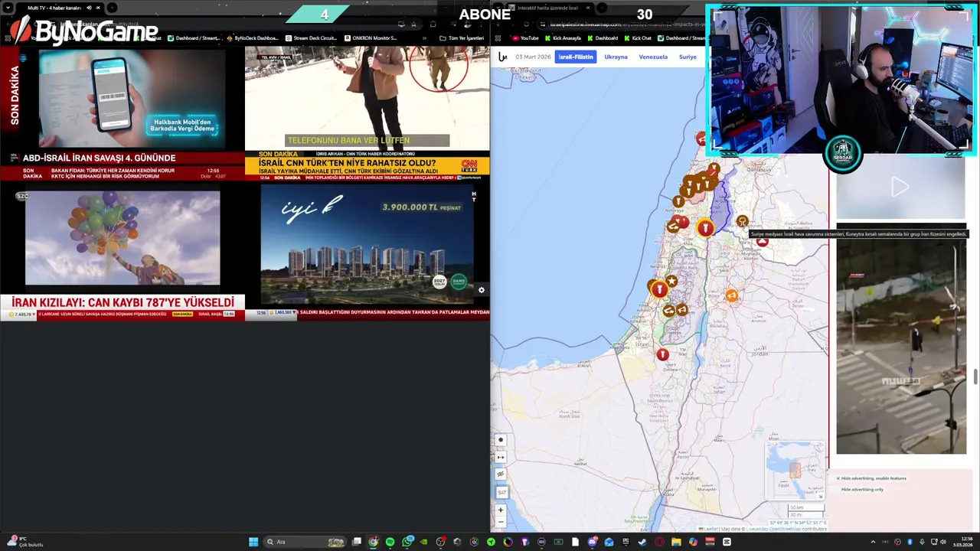Viewport: 980px width, 551px height.
Task: Open Discord from the taskbar
Action: point(592,542)
